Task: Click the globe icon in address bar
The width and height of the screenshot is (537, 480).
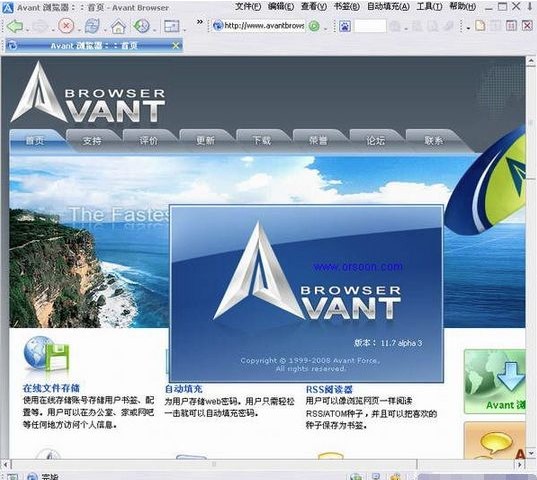Action: pyautogui.click(x=218, y=26)
